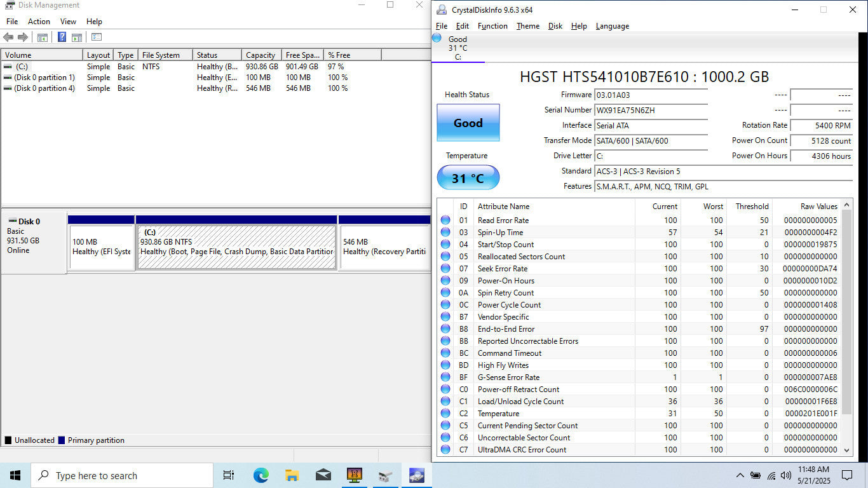The image size is (868, 488).
Task: Open File Explorer from the taskbar
Action: click(292, 475)
